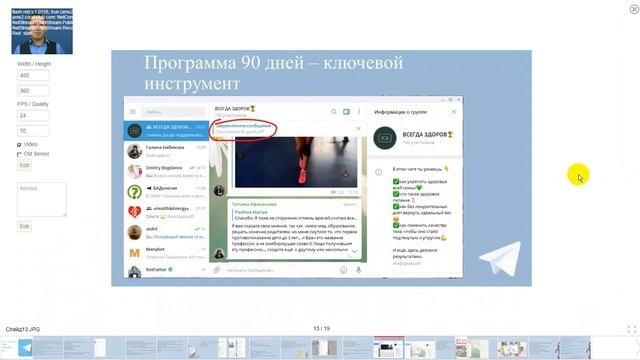Open the БАДология channel with question-mark avatar
The image size is (640, 360).
tap(166, 192)
